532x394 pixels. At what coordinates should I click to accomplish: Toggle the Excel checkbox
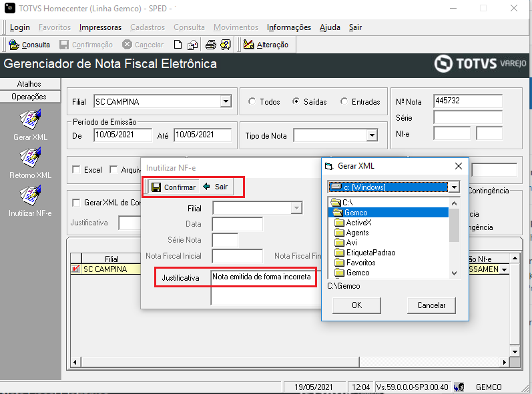[x=76, y=169]
